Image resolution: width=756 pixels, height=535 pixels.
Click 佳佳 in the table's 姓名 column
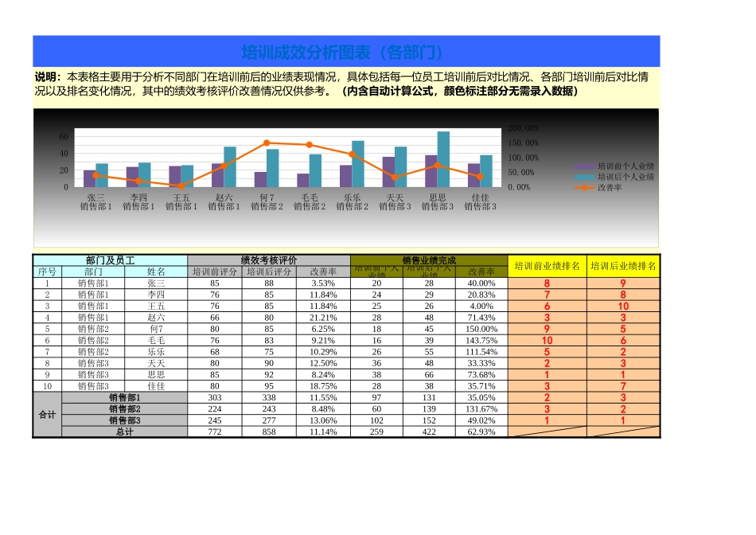156,386
